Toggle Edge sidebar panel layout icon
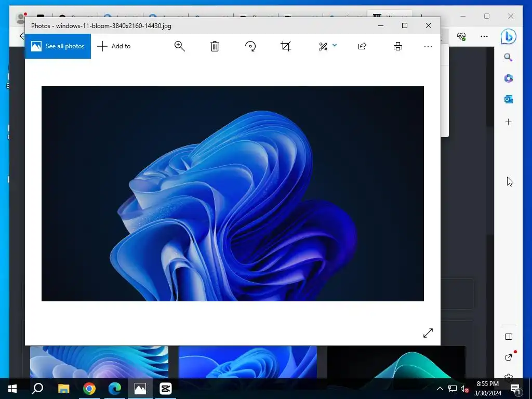Image resolution: width=532 pixels, height=399 pixels. tap(509, 337)
